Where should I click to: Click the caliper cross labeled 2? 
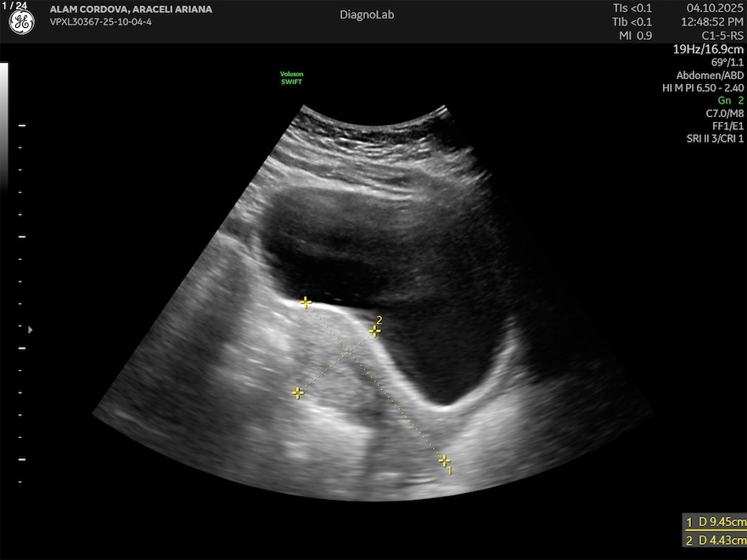coord(374,331)
